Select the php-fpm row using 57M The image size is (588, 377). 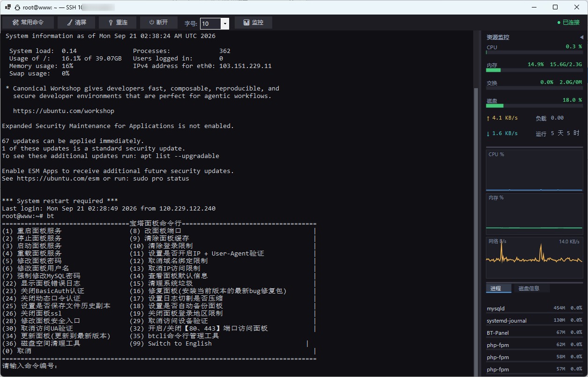coord(534,369)
